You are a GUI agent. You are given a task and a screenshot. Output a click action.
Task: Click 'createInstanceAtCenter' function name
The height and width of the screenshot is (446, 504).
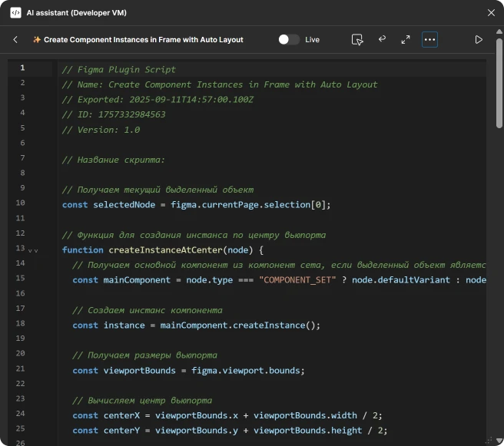tap(165, 250)
